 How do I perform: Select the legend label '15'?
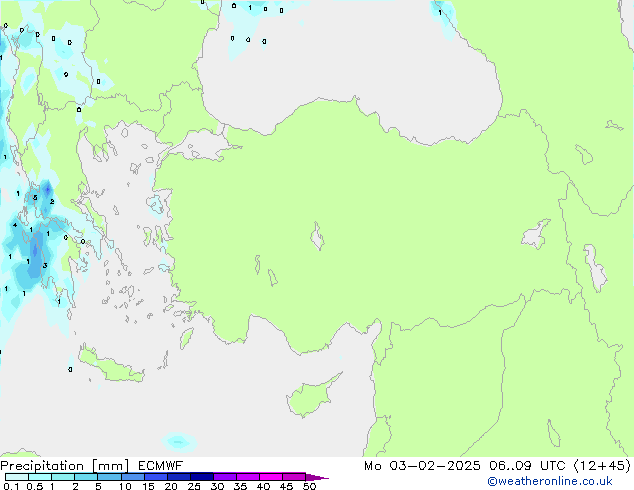click(148, 486)
